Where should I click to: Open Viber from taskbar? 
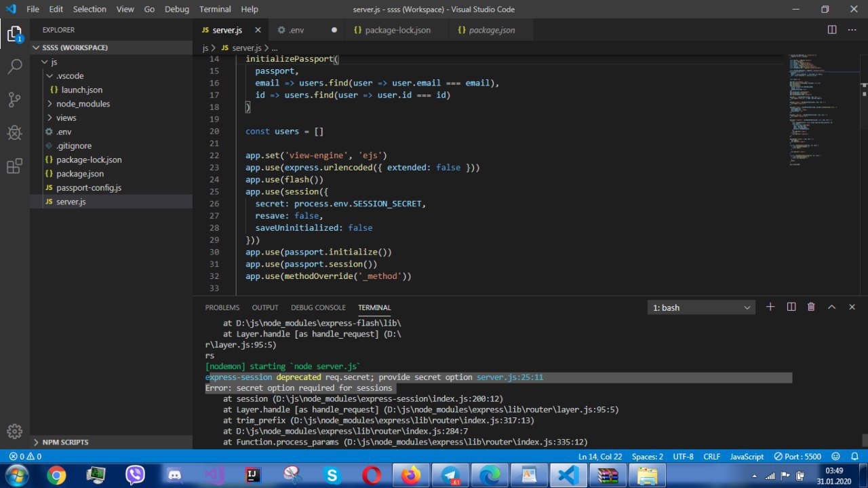pyautogui.click(x=136, y=475)
